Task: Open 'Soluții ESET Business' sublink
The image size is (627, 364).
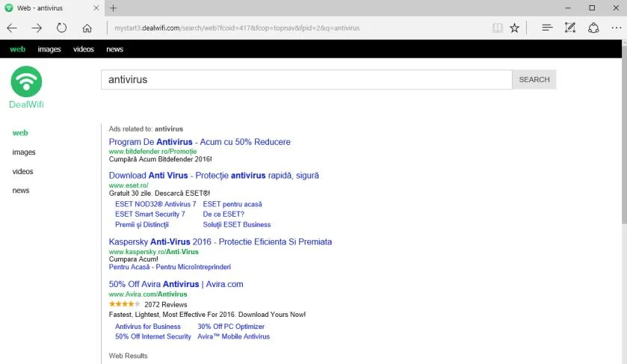Action: pos(237,224)
